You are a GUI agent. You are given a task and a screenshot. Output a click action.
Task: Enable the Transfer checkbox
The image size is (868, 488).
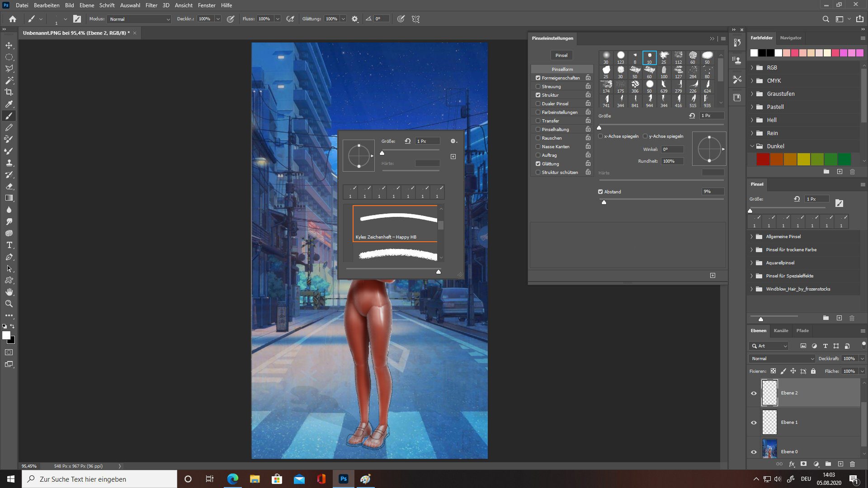pyautogui.click(x=538, y=121)
